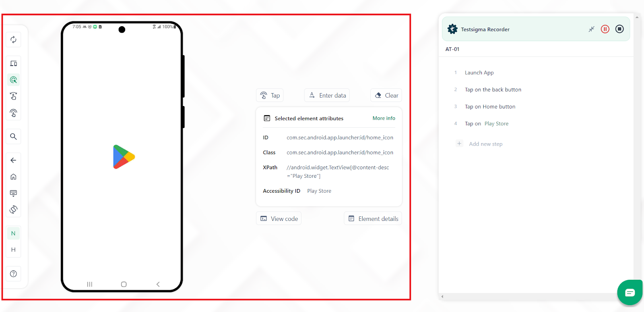Tap the phone back navigation chevron
This screenshot has width=644, height=312.
click(x=158, y=284)
